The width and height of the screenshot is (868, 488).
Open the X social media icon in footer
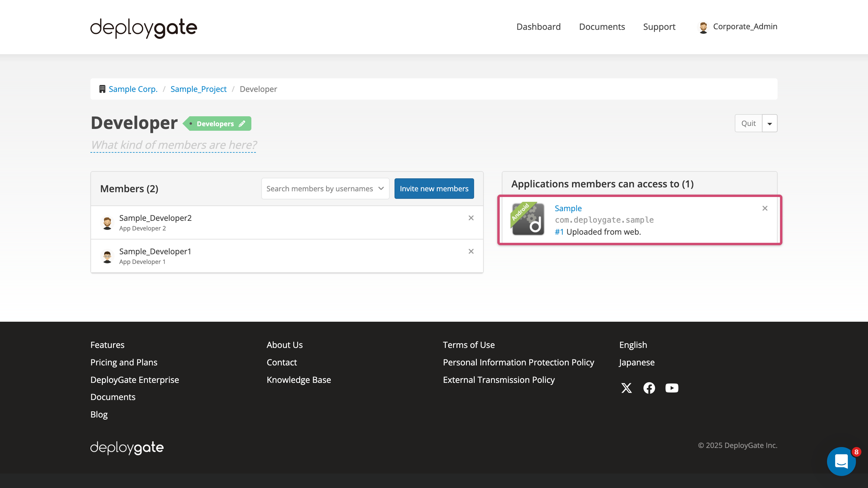click(x=626, y=388)
